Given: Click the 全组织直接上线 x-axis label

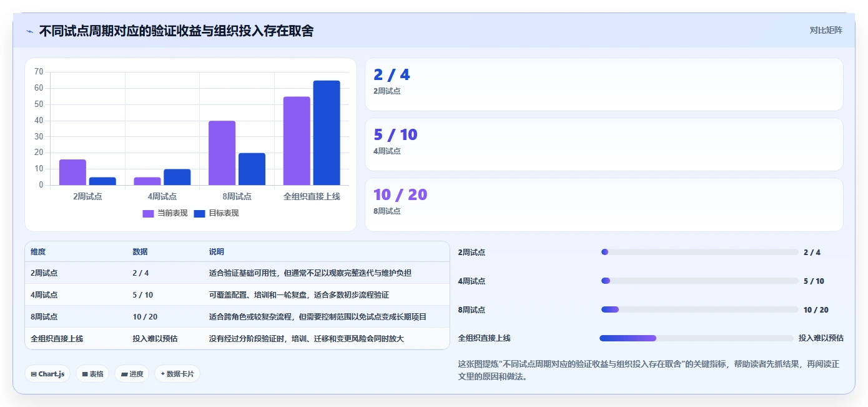Looking at the screenshot, I should 312,196.
